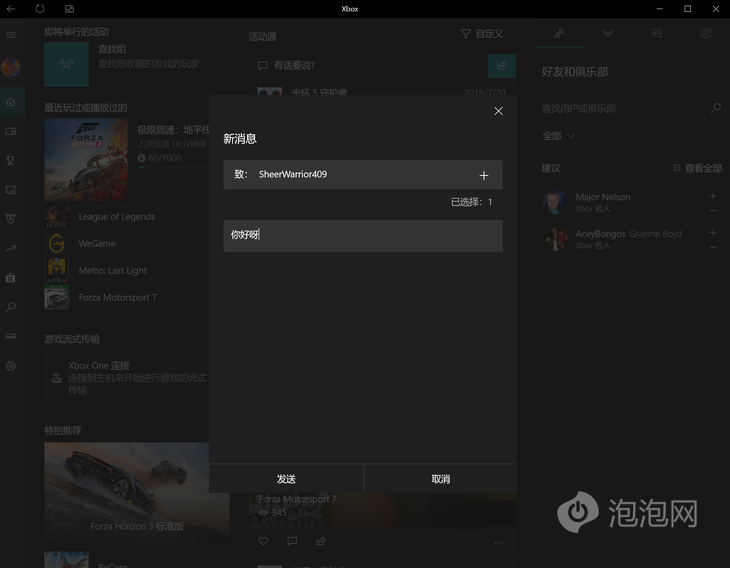Share the Forza Motorsport 7 post
730x568 pixels.
point(321,541)
